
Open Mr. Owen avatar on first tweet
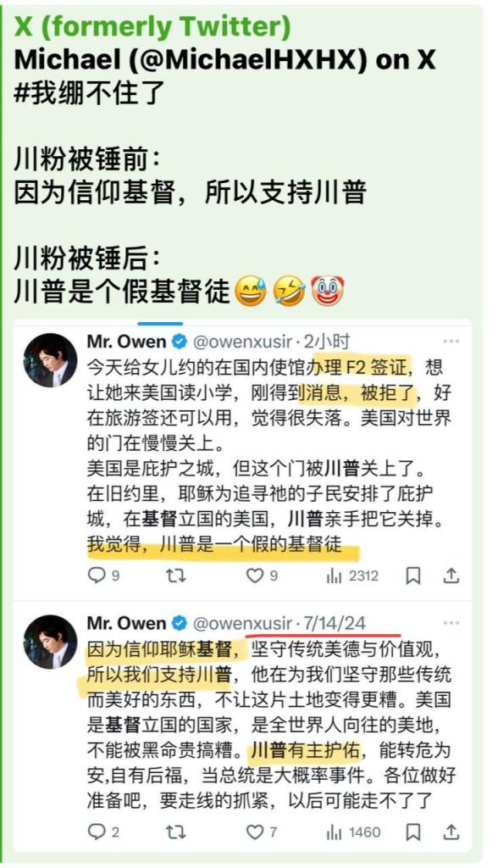click(50, 359)
